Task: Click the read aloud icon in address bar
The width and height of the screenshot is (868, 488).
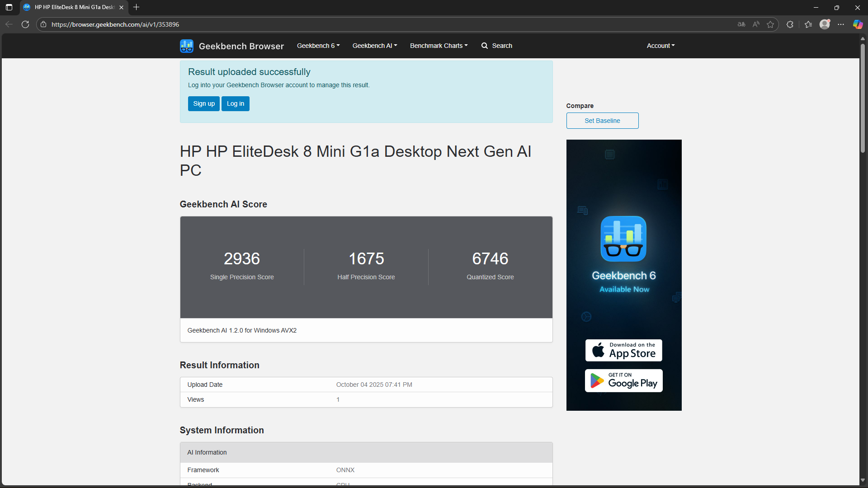Action: click(x=756, y=24)
